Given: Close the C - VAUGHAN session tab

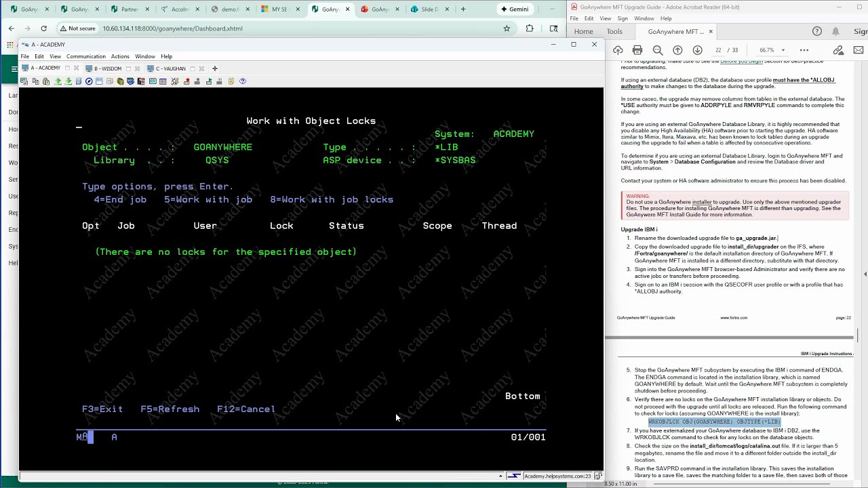Looking at the screenshot, I should tap(201, 68).
